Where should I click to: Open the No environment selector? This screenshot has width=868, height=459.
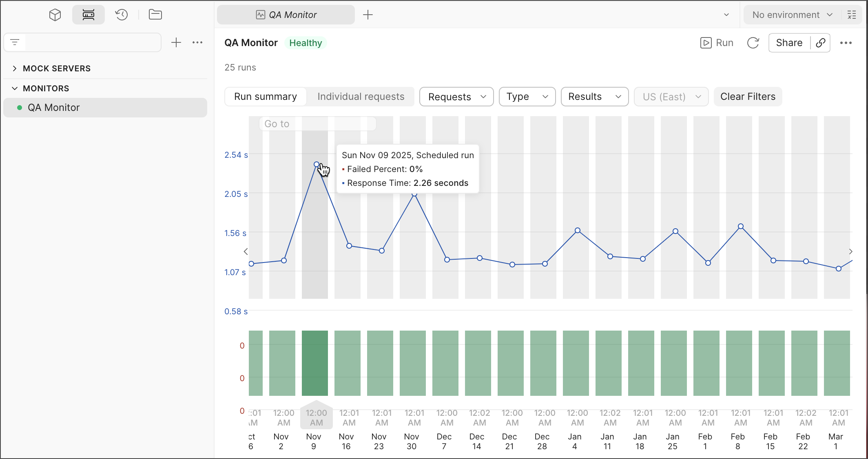click(791, 15)
